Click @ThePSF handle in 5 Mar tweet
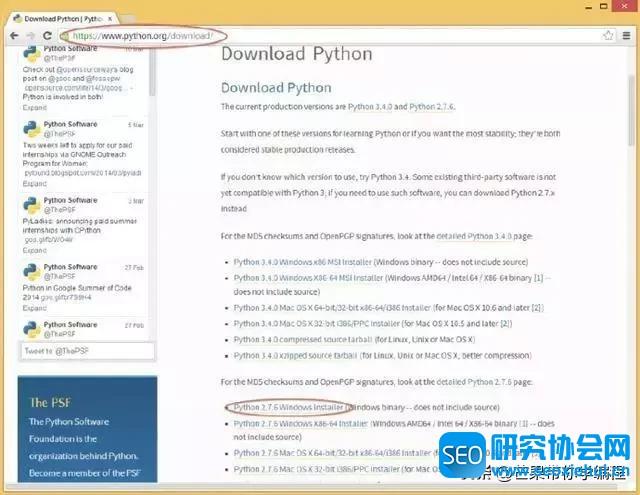Viewport: 640px width, 495px height. (60, 134)
